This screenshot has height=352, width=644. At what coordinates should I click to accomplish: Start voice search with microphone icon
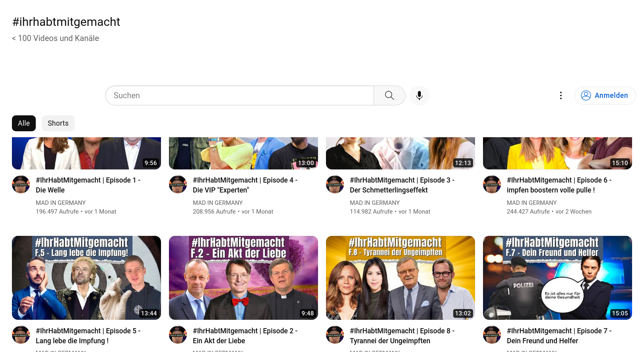tap(419, 95)
